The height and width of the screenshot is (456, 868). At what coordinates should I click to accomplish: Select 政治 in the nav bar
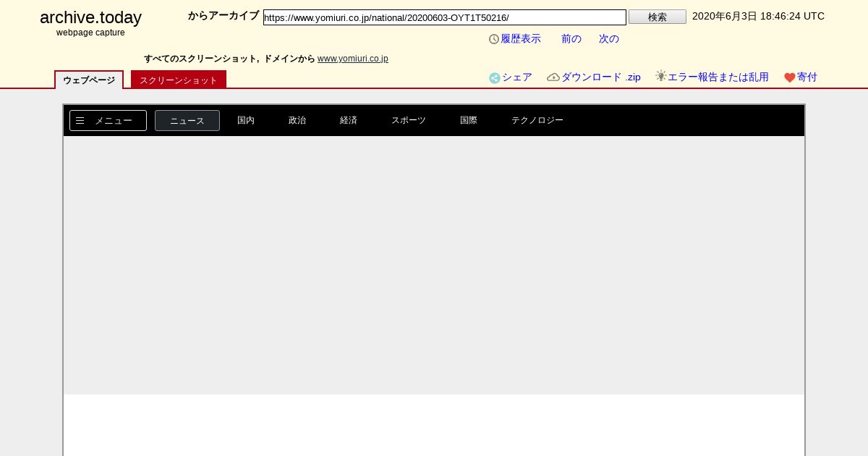tap(297, 120)
